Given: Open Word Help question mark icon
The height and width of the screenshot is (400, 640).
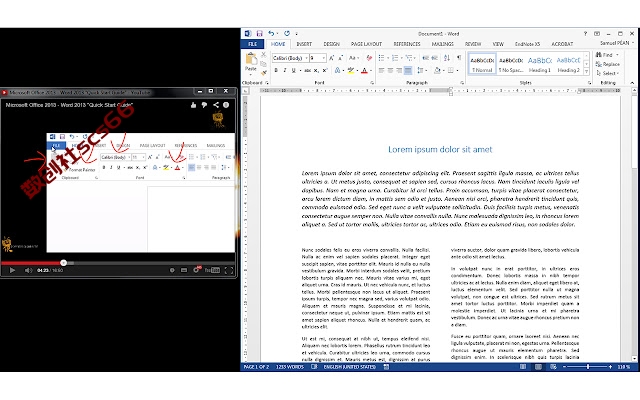Looking at the screenshot, I should [x=585, y=33].
